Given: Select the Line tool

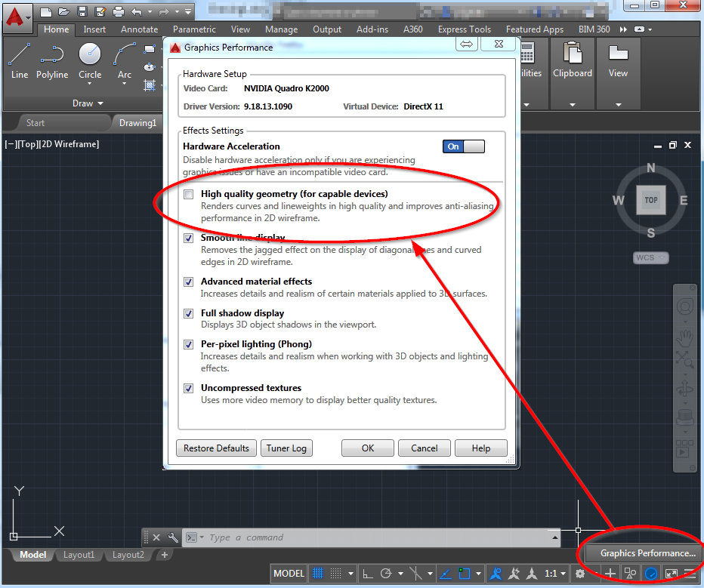Looking at the screenshot, I should point(19,60).
